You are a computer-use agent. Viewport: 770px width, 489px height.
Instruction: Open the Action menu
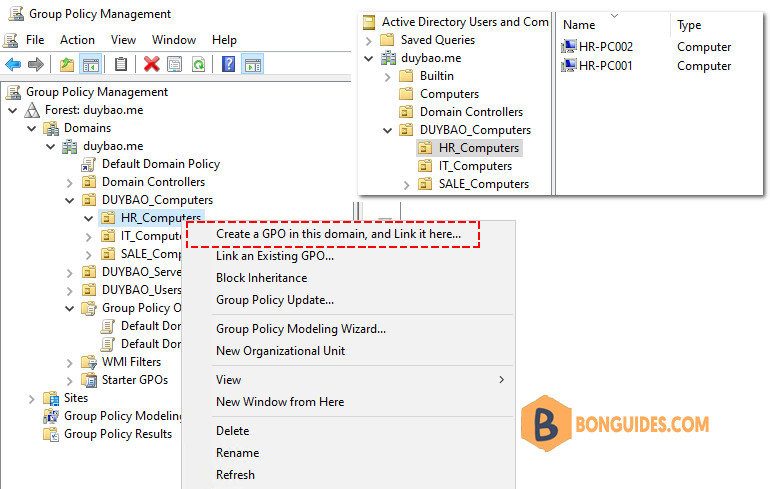pyautogui.click(x=77, y=40)
